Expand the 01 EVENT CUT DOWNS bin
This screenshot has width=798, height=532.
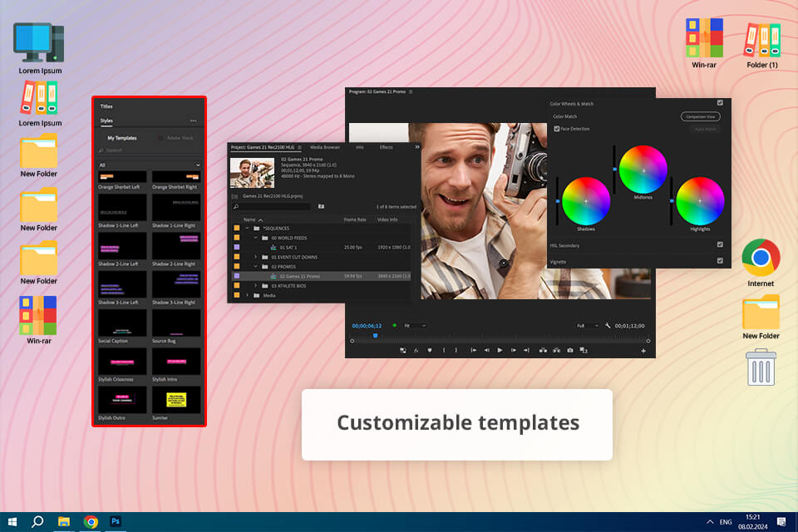click(256, 257)
